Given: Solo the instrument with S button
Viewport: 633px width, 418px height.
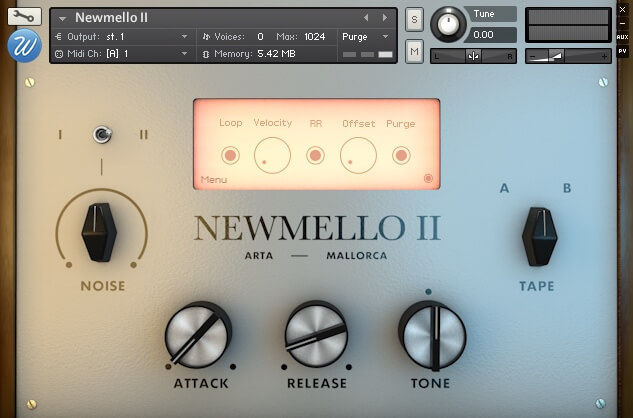Looking at the screenshot, I should [414, 19].
